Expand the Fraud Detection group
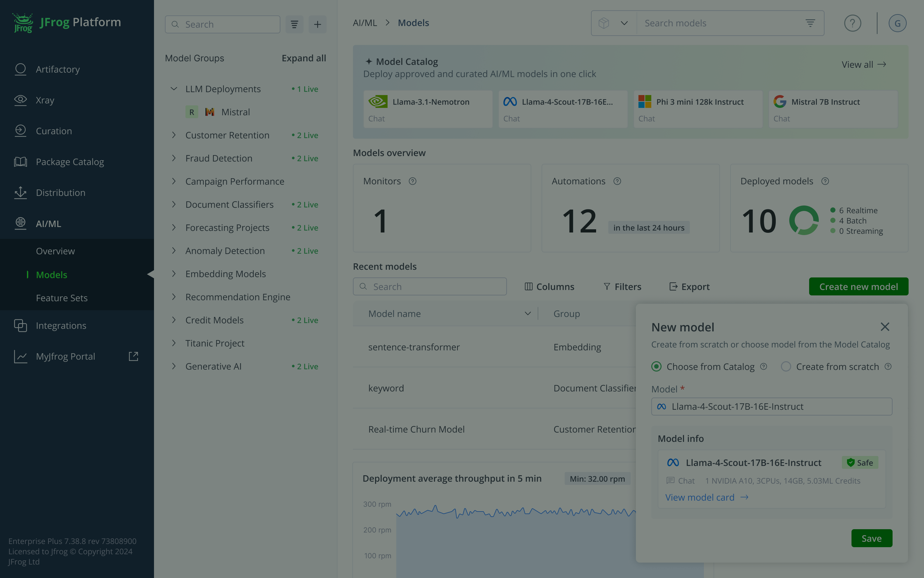This screenshot has width=924, height=578. (174, 158)
